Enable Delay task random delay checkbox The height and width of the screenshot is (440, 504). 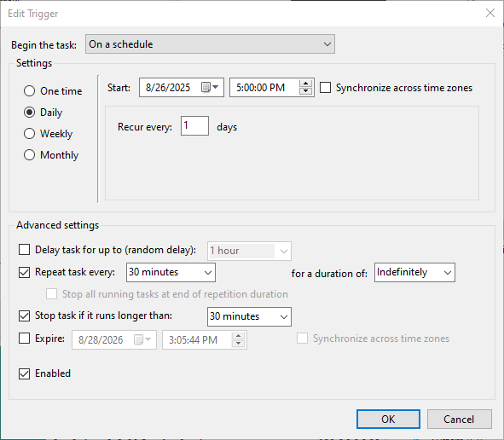tap(25, 249)
